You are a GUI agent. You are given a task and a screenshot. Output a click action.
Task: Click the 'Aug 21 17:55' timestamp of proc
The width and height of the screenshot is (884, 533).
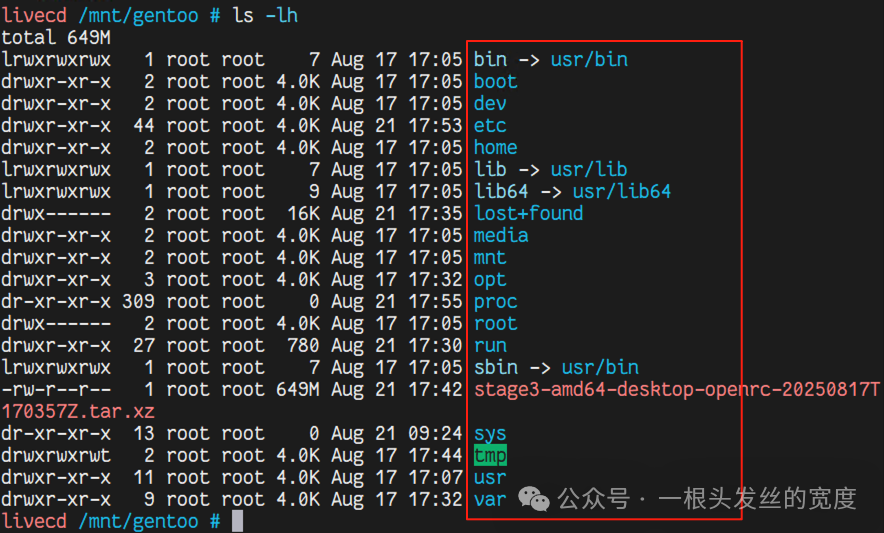point(396,302)
